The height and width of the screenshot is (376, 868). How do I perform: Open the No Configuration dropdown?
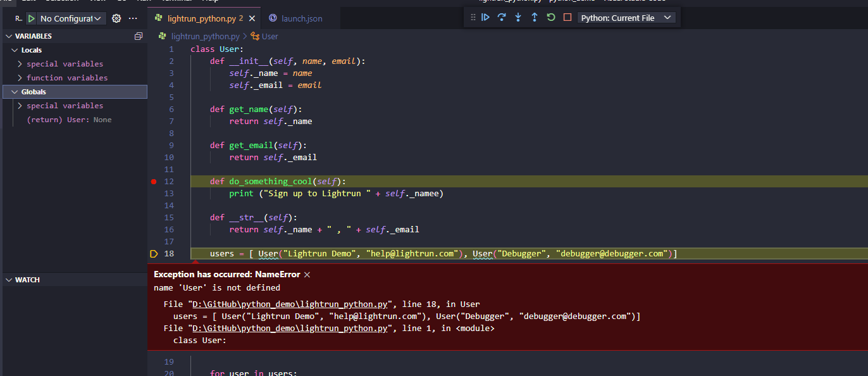tap(71, 18)
